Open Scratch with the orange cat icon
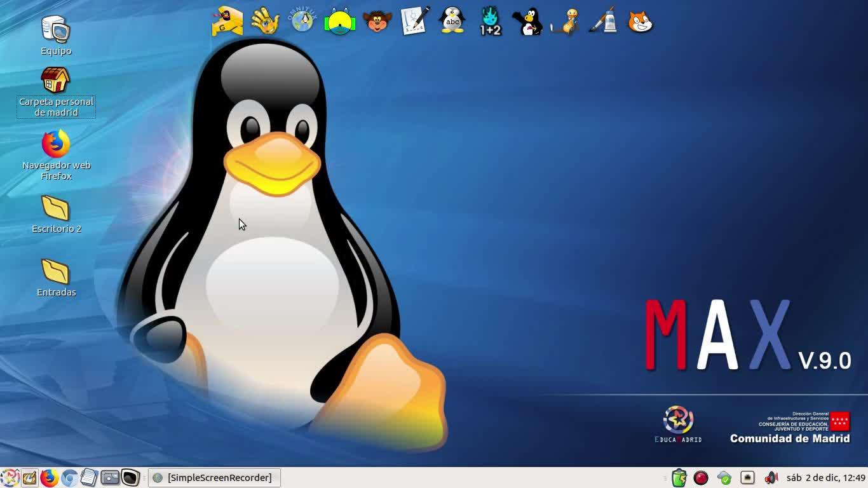 640,21
